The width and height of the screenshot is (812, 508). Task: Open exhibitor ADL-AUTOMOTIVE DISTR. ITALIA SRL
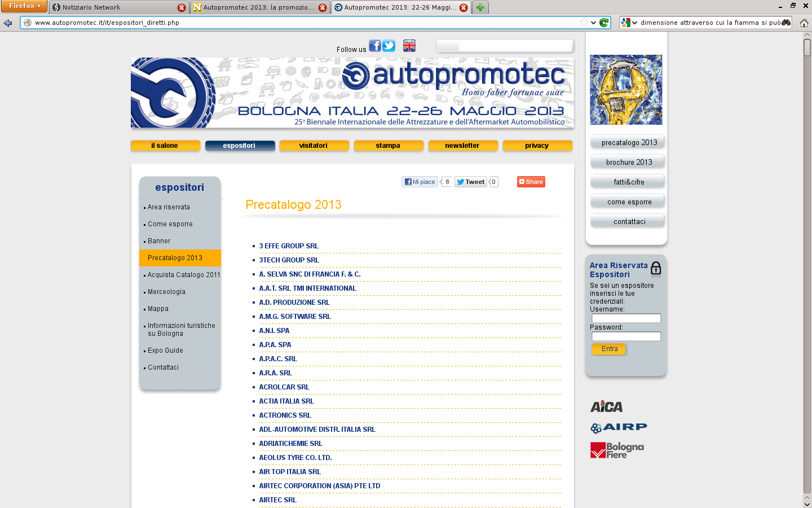pos(317,430)
